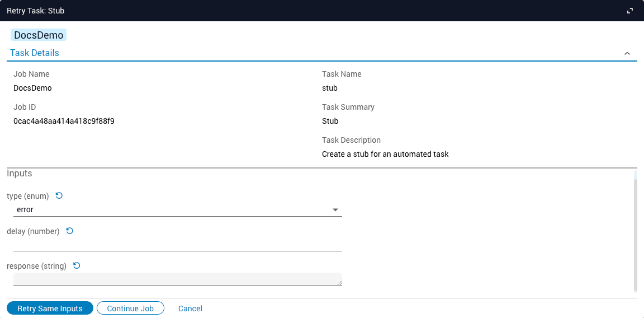Select the Job ID value text
The height and width of the screenshot is (318, 644).
64,121
